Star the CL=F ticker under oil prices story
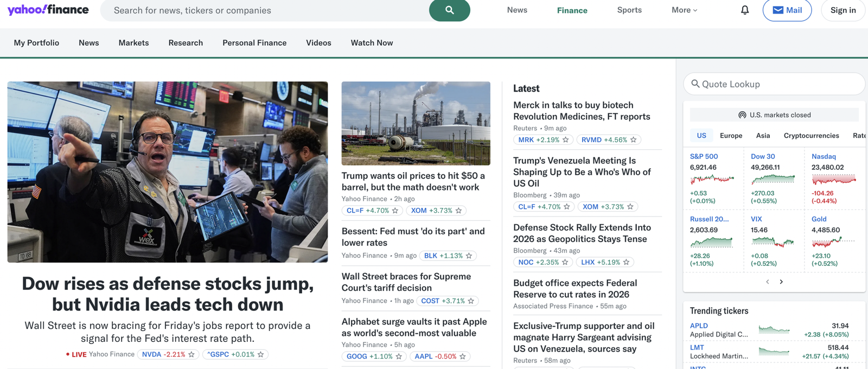 (395, 211)
